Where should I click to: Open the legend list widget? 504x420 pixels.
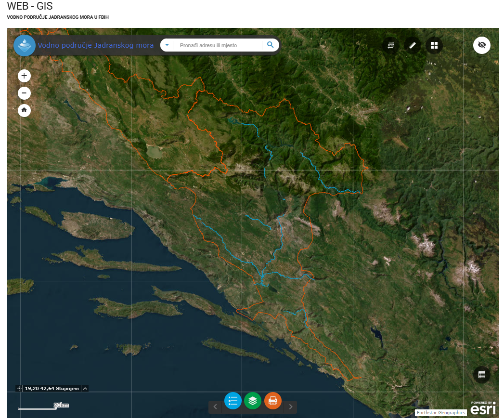[x=233, y=401]
